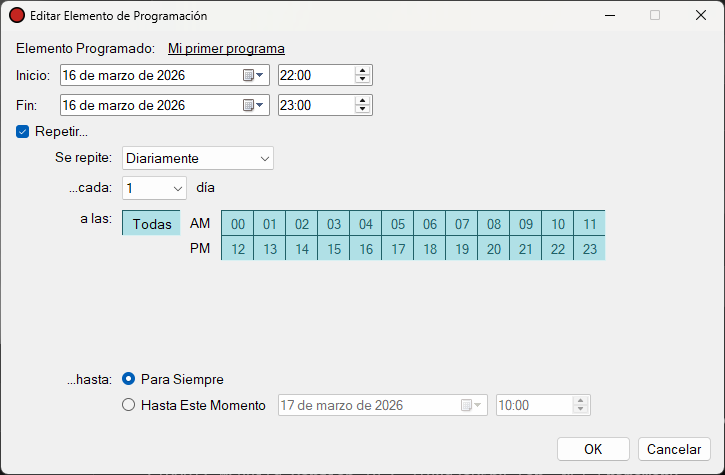Close the Editar Elemento de Programación dialog

point(701,15)
